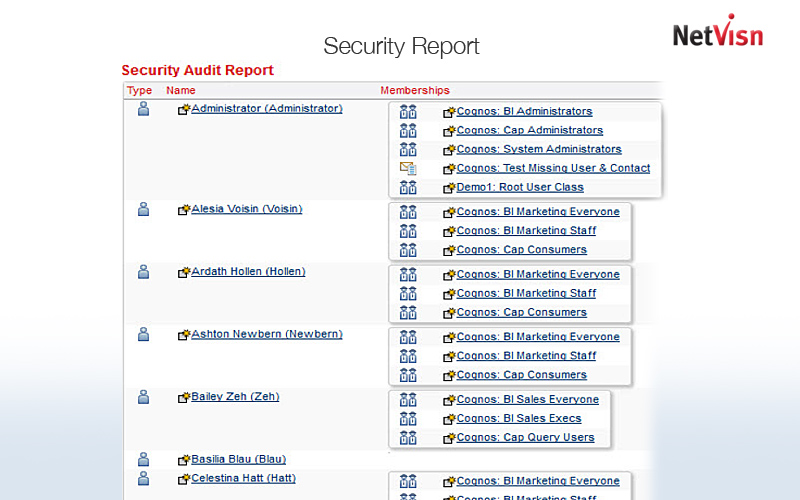Image resolution: width=800 pixels, height=500 pixels.
Task: Click Cognos: BI Sales Everyone link
Action: (x=528, y=399)
